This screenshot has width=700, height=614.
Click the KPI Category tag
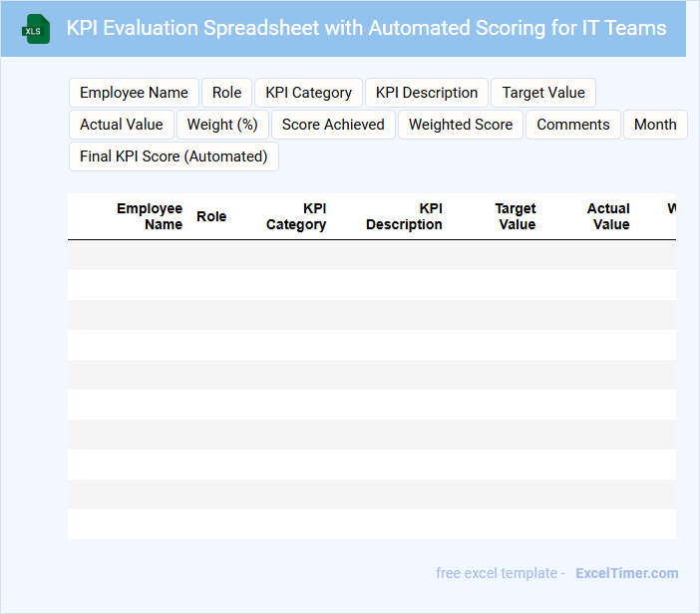coord(308,93)
